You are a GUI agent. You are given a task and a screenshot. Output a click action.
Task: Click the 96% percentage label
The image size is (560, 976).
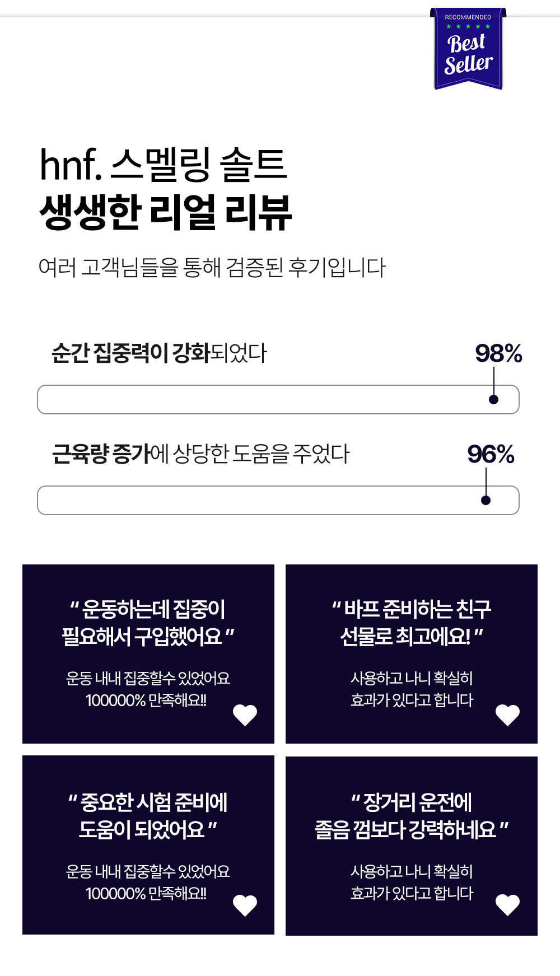491,454
